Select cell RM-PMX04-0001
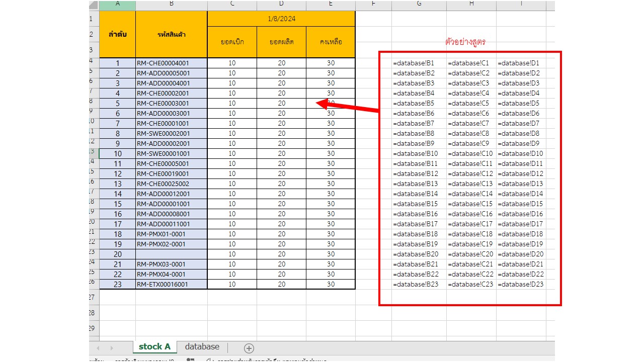Image resolution: width=644 pixels, height=362 pixels. pos(172,275)
